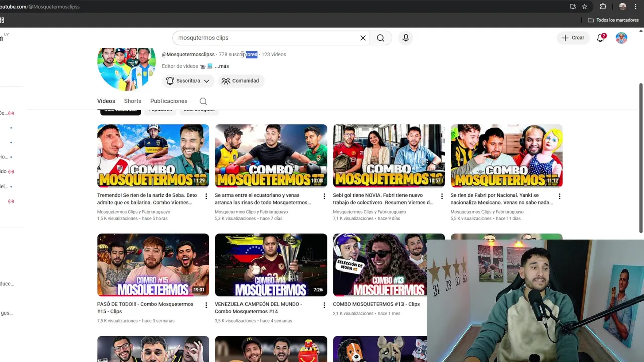Click the Mosquetermos channel profile picture
This screenshot has width=644, height=362.
(x=126, y=69)
